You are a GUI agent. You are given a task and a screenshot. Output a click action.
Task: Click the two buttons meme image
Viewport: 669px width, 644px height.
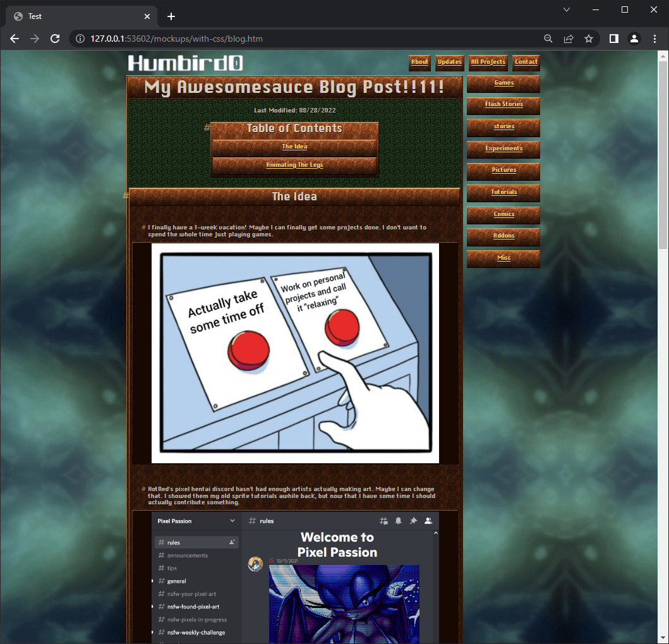pyautogui.click(x=295, y=353)
